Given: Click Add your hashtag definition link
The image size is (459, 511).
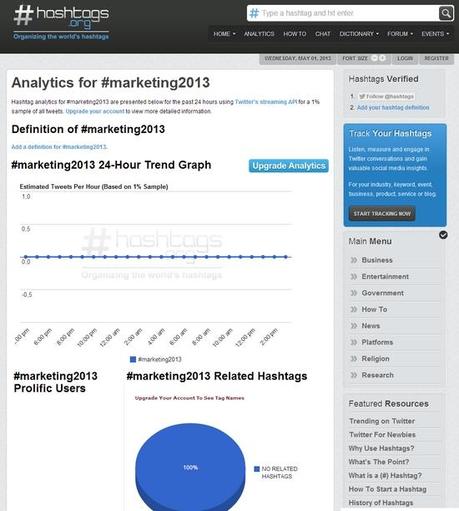Looking at the screenshot, I should [x=393, y=107].
